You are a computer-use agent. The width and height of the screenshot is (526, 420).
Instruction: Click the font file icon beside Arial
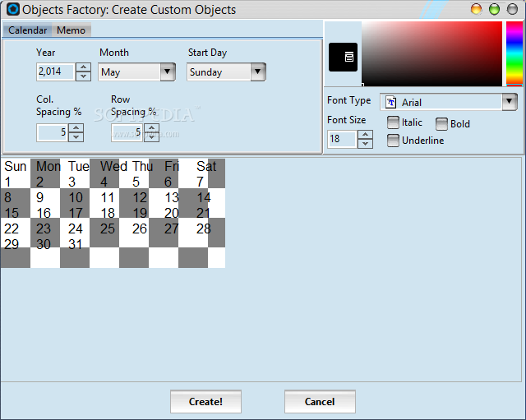click(x=391, y=102)
